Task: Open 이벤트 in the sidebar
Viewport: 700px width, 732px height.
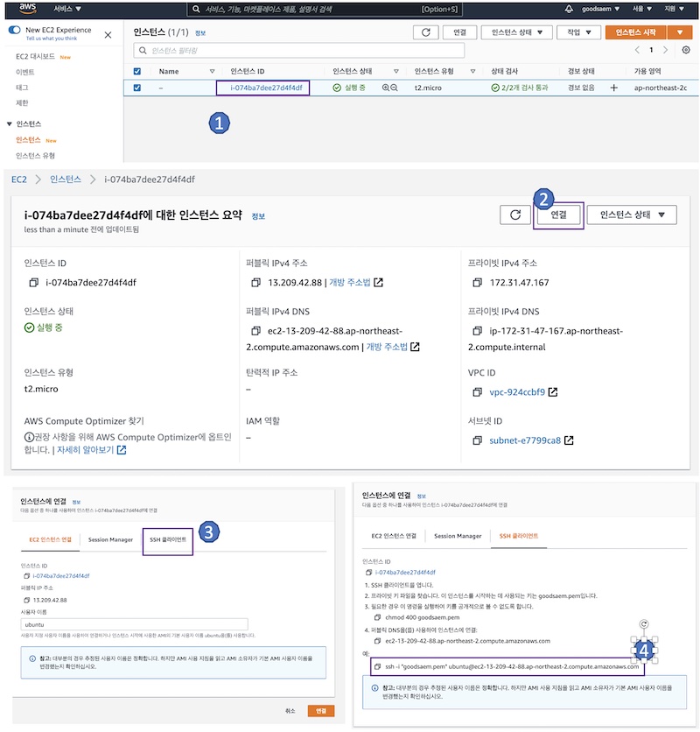Action: pos(25,72)
